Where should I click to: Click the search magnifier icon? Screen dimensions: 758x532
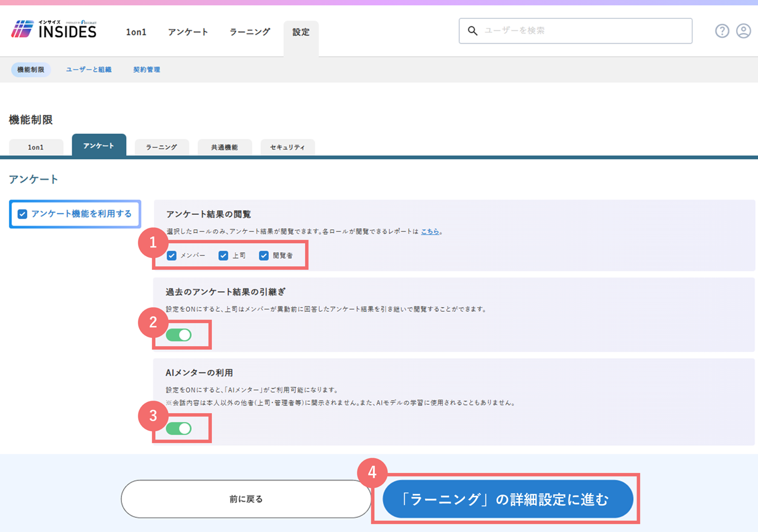pos(473,31)
